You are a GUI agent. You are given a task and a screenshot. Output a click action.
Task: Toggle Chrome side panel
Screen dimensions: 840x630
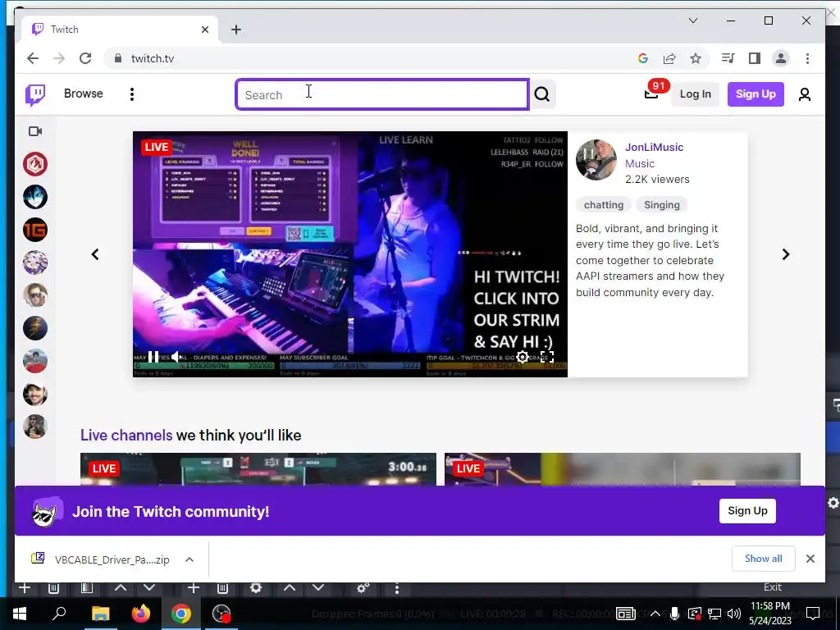click(x=755, y=58)
